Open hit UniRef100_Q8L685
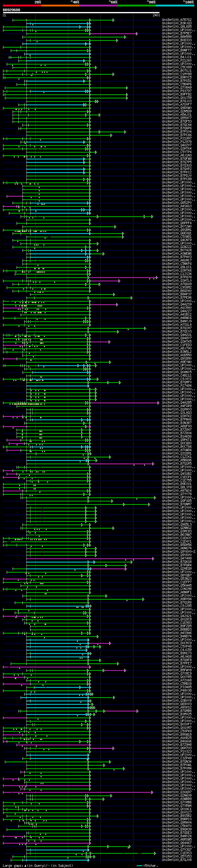The height and width of the screenshot is (868, 197). pyautogui.click(x=177, y=26)
